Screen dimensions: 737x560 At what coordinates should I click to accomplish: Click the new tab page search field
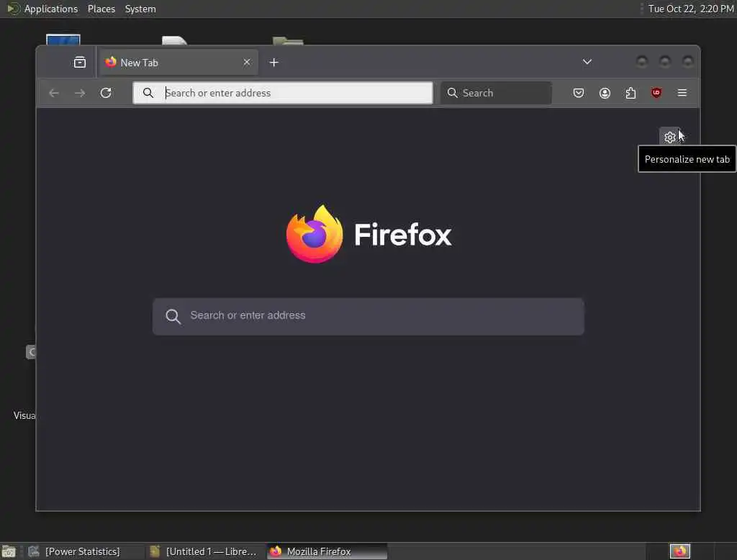coord(368,316)
